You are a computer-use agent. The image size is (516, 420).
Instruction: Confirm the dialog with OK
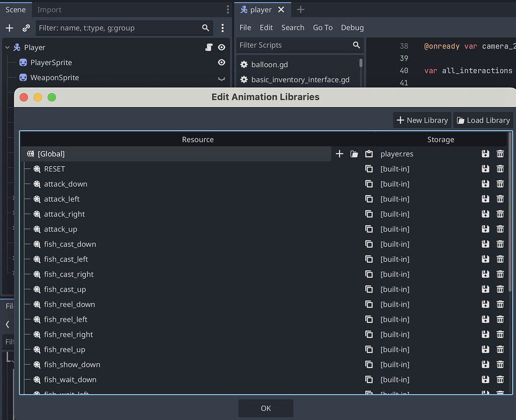[x=265, y=408]
